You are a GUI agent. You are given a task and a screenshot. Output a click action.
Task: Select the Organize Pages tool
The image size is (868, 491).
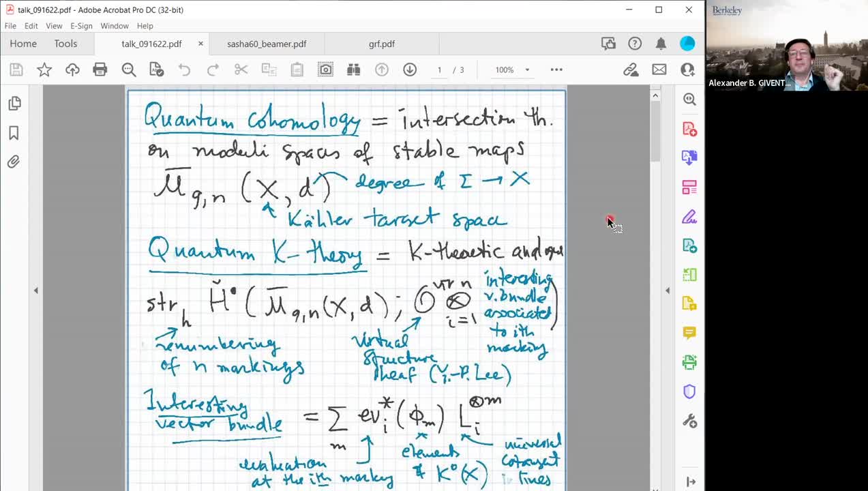(x=689, y=275)
